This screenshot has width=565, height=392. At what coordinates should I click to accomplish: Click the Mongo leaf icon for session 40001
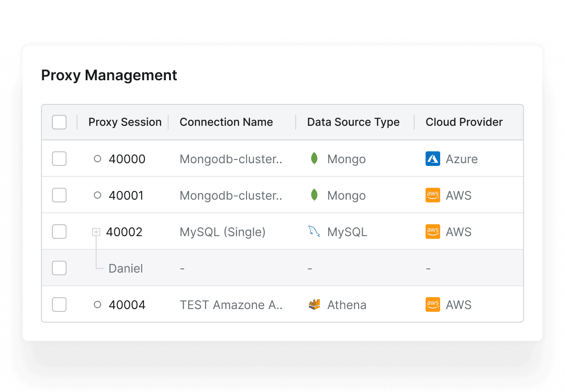click(314, 195)
